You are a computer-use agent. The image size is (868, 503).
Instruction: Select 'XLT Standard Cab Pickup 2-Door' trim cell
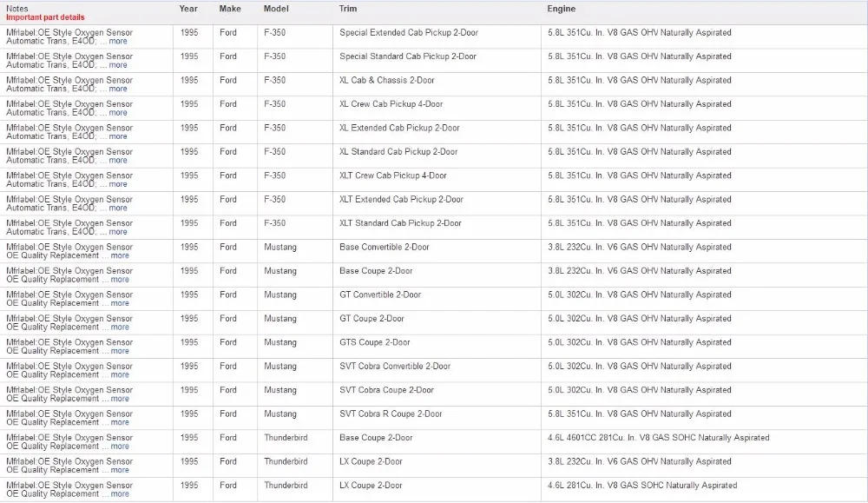[401, 223]
